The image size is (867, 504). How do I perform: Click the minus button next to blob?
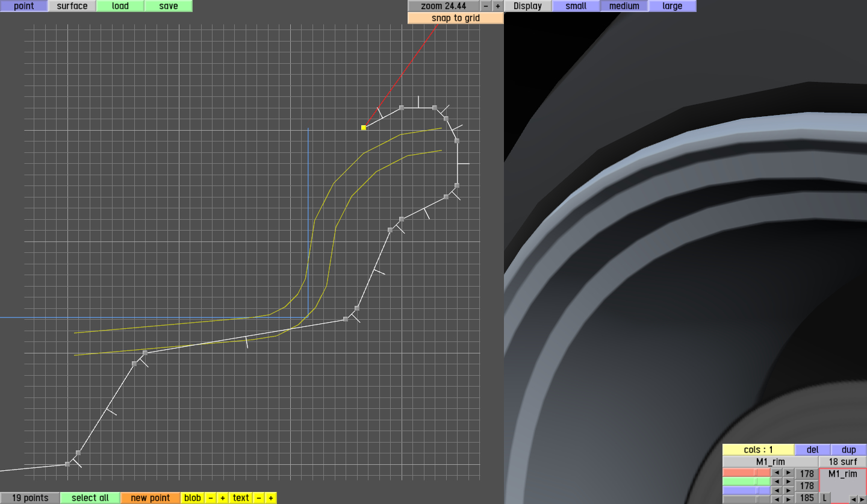coord(211,498)
